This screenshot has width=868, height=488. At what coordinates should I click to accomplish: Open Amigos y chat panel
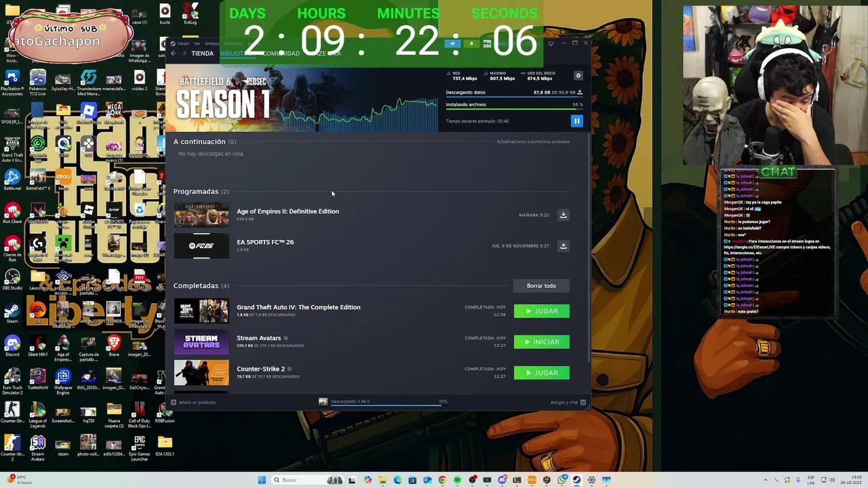click(x=568, y=402)
